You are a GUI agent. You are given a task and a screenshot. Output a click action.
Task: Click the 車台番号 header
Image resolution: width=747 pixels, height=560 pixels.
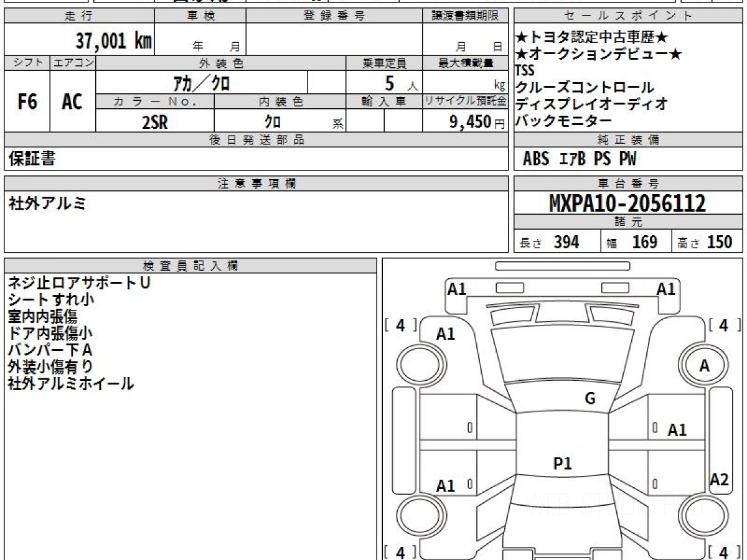pyautogui.click(x=629, y=184)
